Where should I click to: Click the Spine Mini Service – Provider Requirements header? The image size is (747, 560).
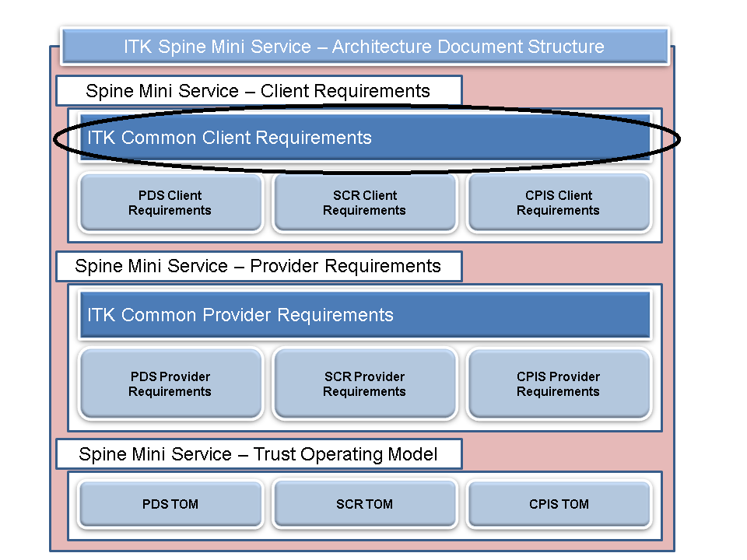pyautogui.click(x=258, y=266)
